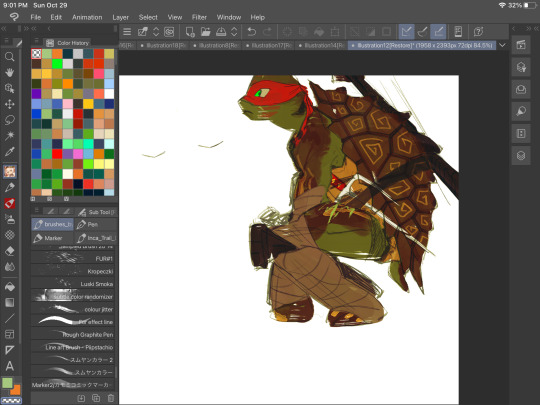
Task: Pick the purple swatch in Color History
Action: tap(36, 94)
